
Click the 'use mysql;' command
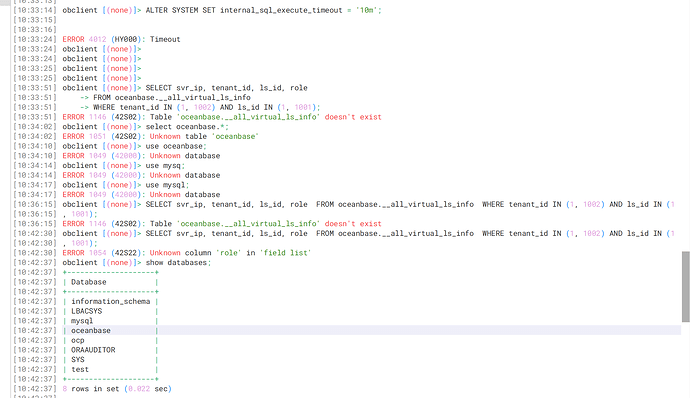[167, 184]
